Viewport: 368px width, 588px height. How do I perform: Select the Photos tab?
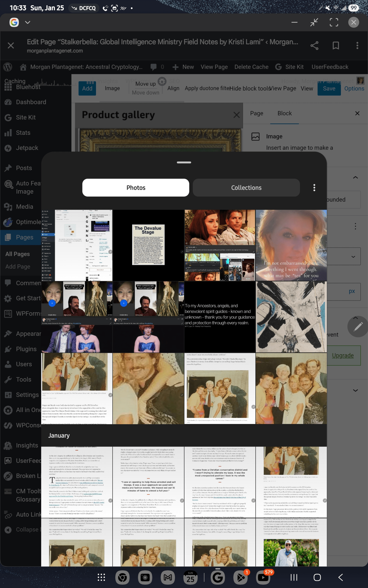click(136, 188)
